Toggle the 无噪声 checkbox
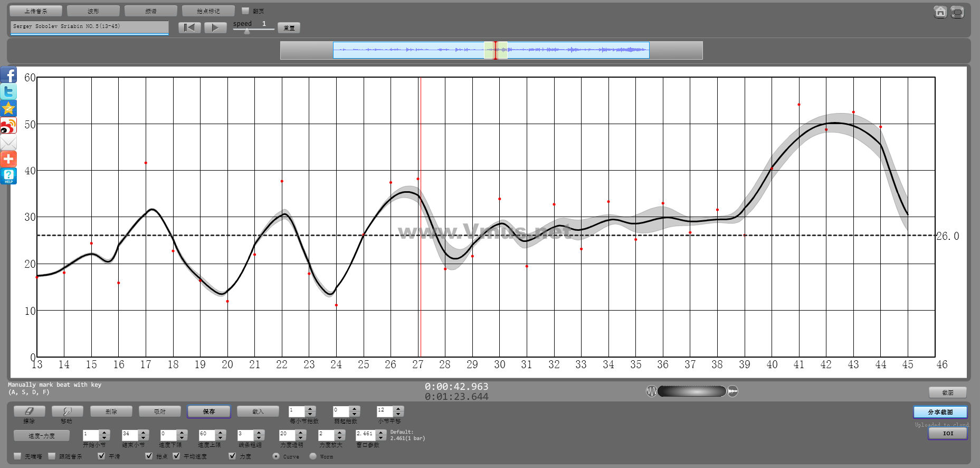The height and width of the screenshot is (468, 980). [17, 456]
